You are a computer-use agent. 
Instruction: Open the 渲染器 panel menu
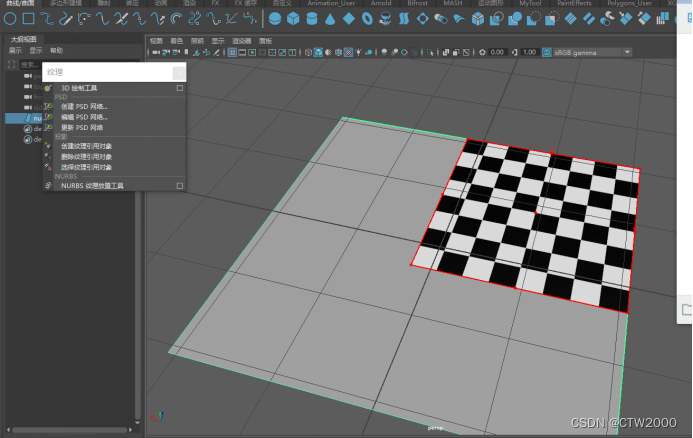[x=241, y=41]
